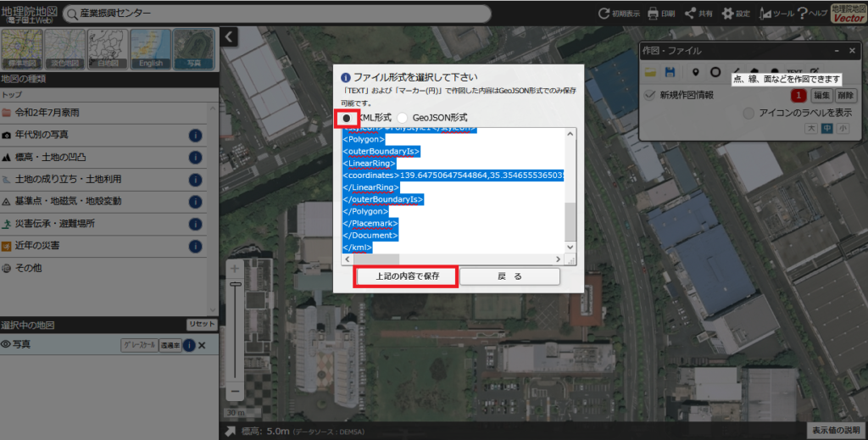Switch to 地理院地図 Vector logo
The height and width of the screenshot is (440, 868).
click(848, 14)
